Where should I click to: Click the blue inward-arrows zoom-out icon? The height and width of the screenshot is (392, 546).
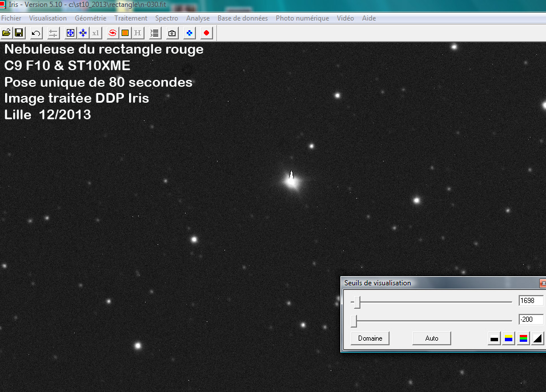83,33
